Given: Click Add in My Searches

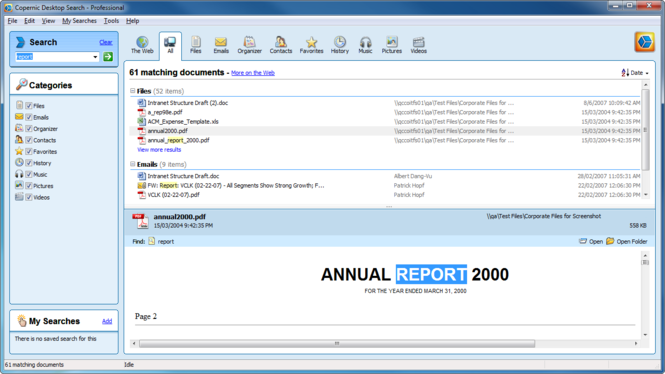Looking at the screenshot, I should [x=107, y=321].
